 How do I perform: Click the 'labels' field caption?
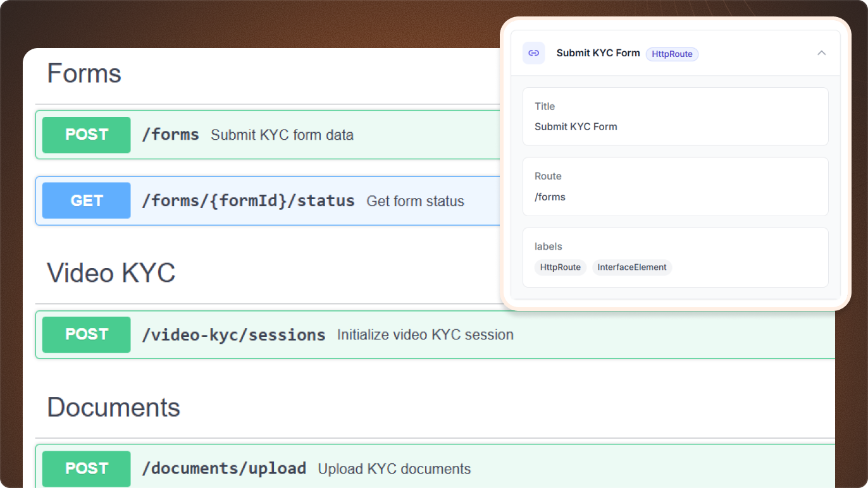(x=549, y=247)
